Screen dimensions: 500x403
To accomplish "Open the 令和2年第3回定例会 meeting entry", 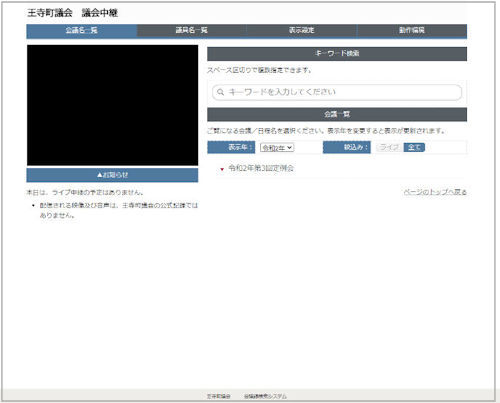I will (261, 168).
